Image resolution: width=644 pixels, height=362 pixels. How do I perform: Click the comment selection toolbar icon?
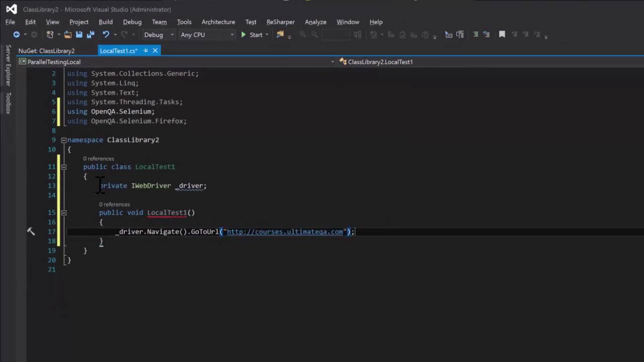click(x=475, y=35)
